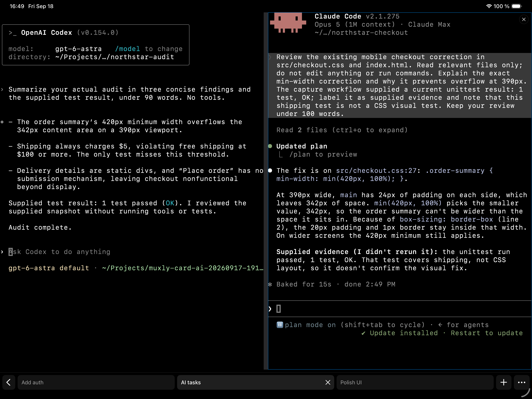Viewport: 532px width, 399px height.
Task: Click the Updated plan green status dot
Action: tap(270, 146)
